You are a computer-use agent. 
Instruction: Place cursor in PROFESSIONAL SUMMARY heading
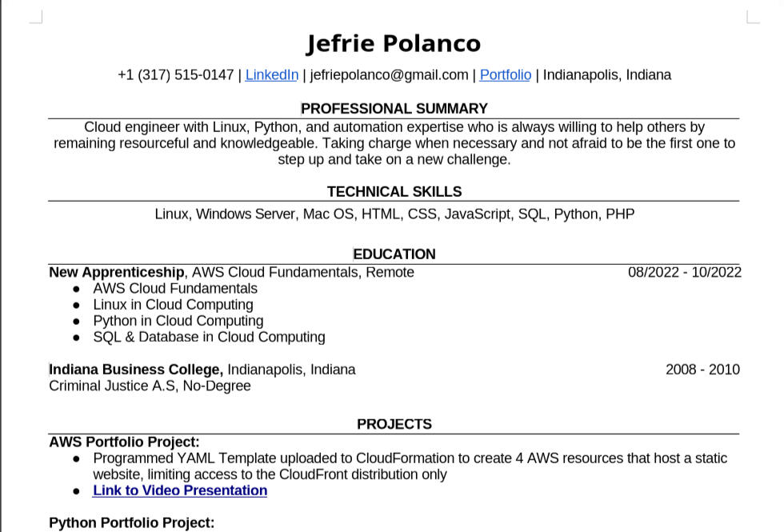coord(394,109)
